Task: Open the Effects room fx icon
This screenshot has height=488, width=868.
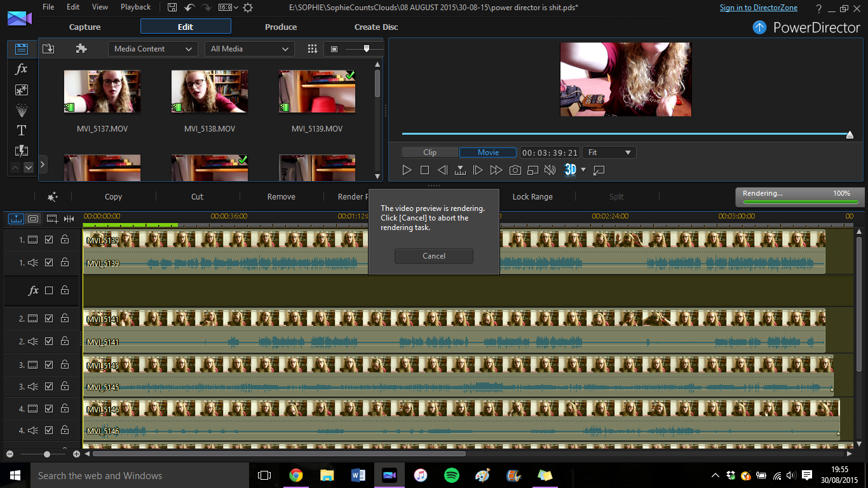Action: [x=21, y=69]
